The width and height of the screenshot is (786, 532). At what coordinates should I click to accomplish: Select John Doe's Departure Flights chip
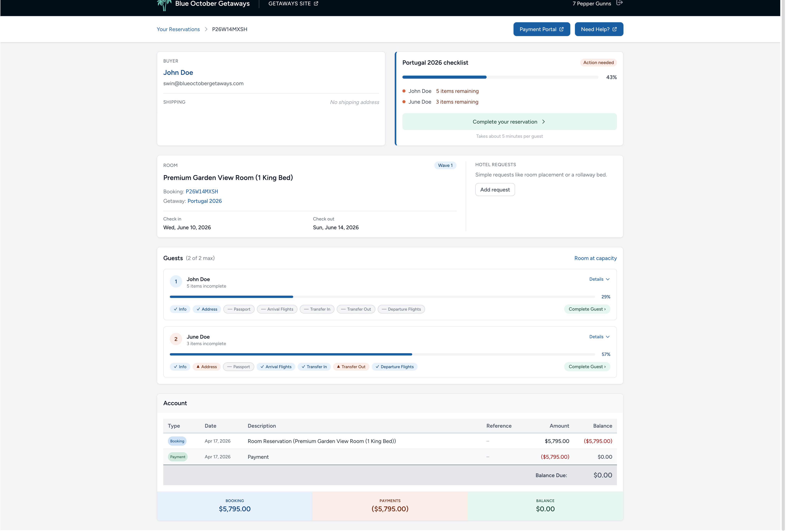(x=401, y=309)
